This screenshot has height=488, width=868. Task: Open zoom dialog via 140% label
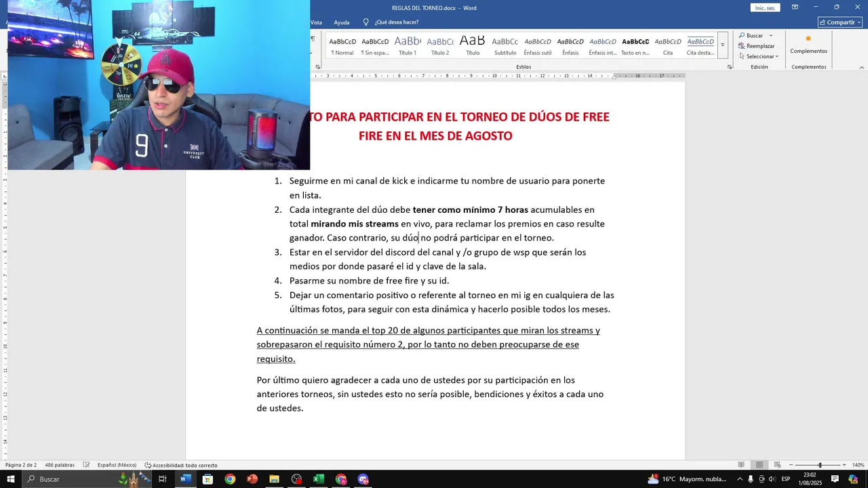tap(858, 465)
